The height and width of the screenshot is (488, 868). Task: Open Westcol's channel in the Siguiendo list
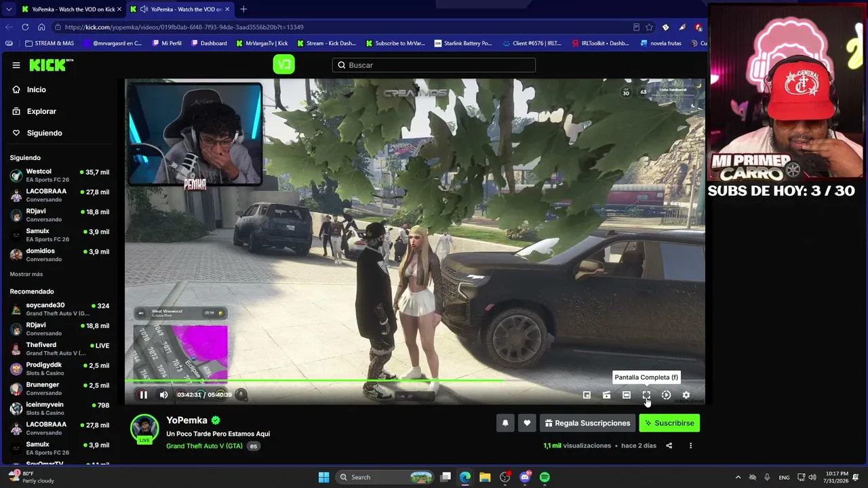point(60,176)
